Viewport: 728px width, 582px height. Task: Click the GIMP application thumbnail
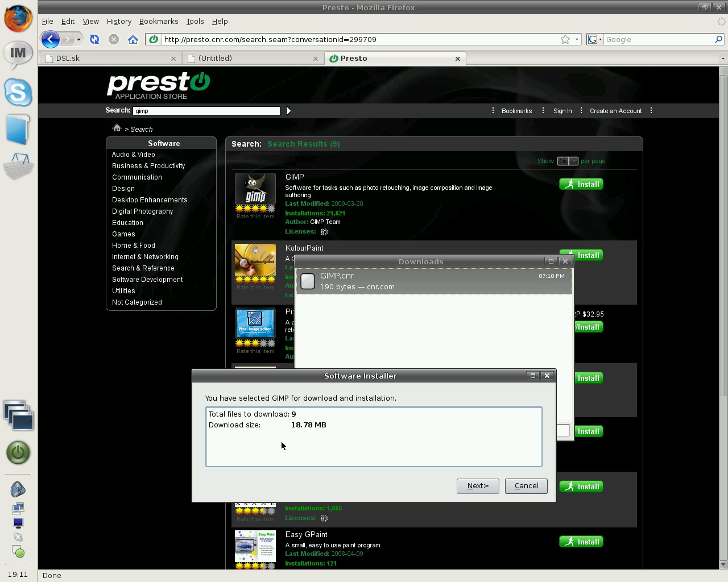[x=255, y=189]
